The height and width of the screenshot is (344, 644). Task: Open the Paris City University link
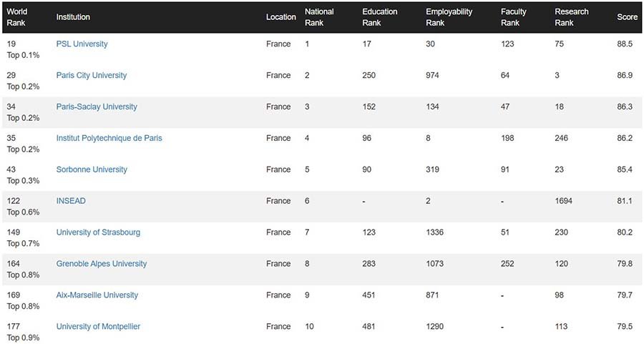coord(91,76)
